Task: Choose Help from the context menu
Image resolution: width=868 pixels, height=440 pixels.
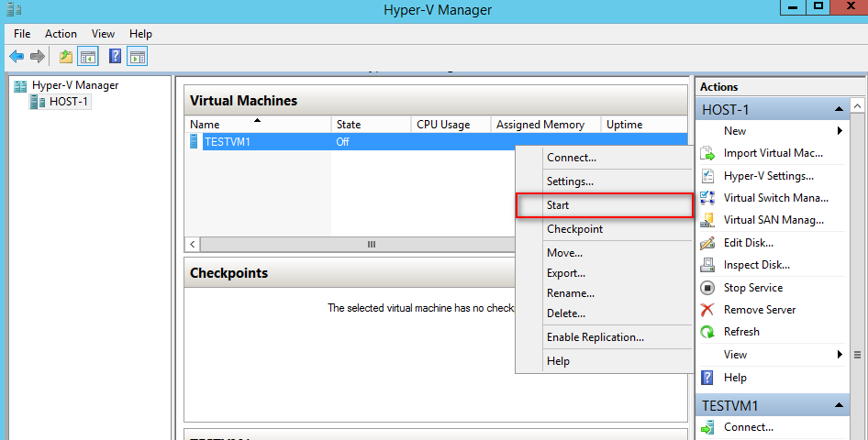Action: [605, 361]
